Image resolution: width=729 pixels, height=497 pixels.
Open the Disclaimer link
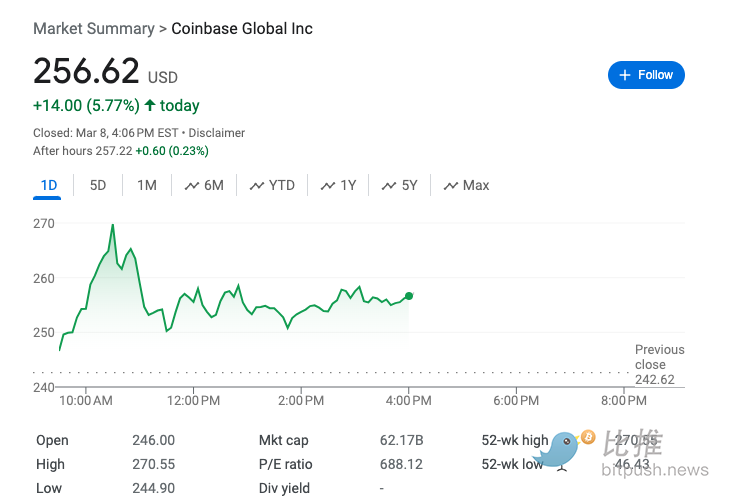[x=216, y=133]
